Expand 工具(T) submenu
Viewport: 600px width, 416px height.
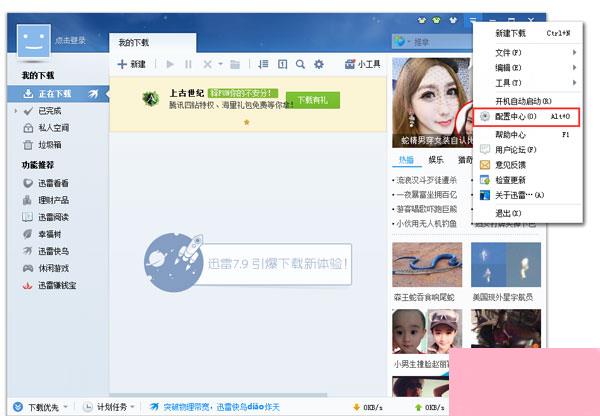[x=528, y=83]
